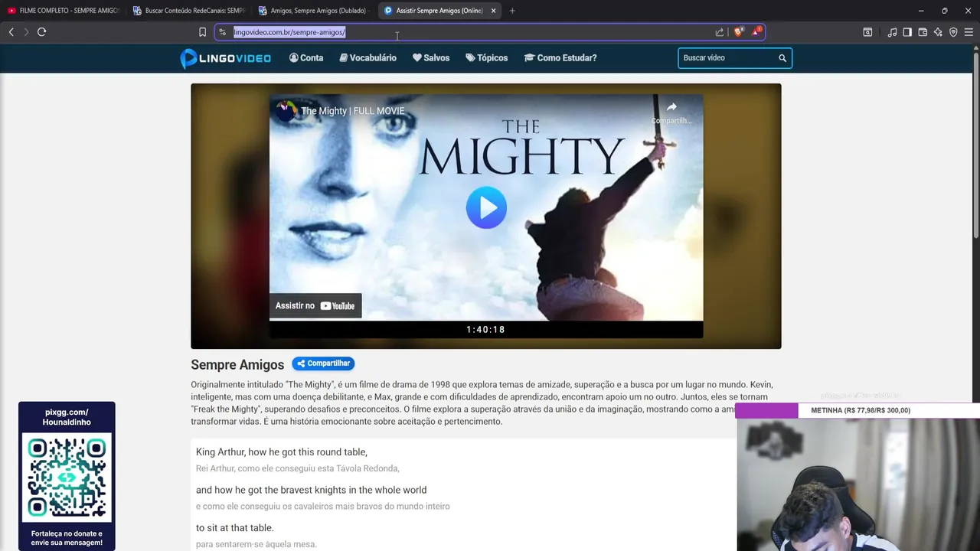Click the browser forward arrow
This screenshot has height=551, width=980.
(26, 32)
